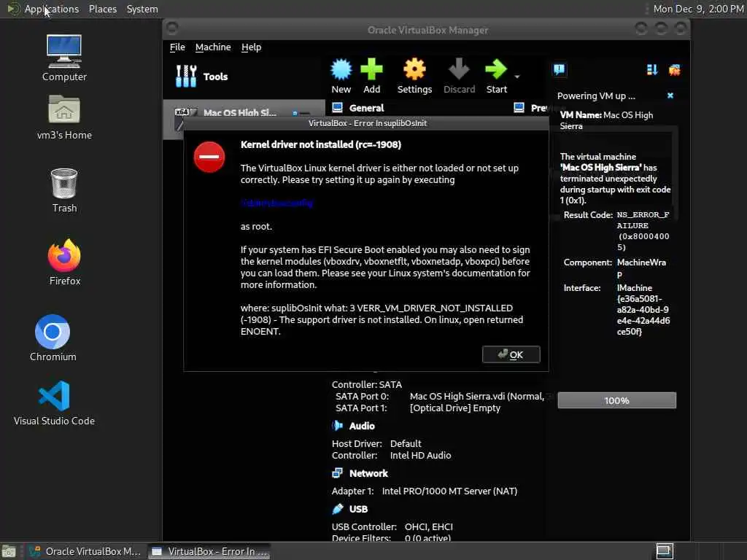Click 'Intel PRO/1000 MT Server (NAT)' adapter text
The width and height of the screenshot is (747, 560).
(449, 491)
